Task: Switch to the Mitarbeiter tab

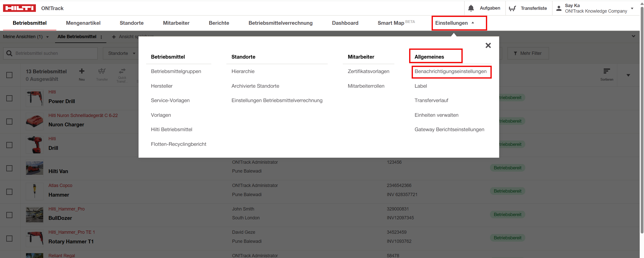Action: click(176, 23)
